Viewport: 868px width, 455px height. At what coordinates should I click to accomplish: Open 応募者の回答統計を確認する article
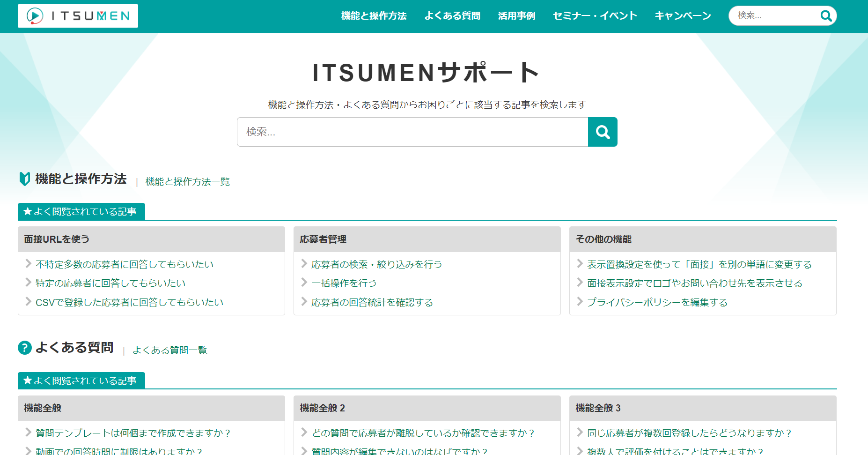[x=372, y=302]
